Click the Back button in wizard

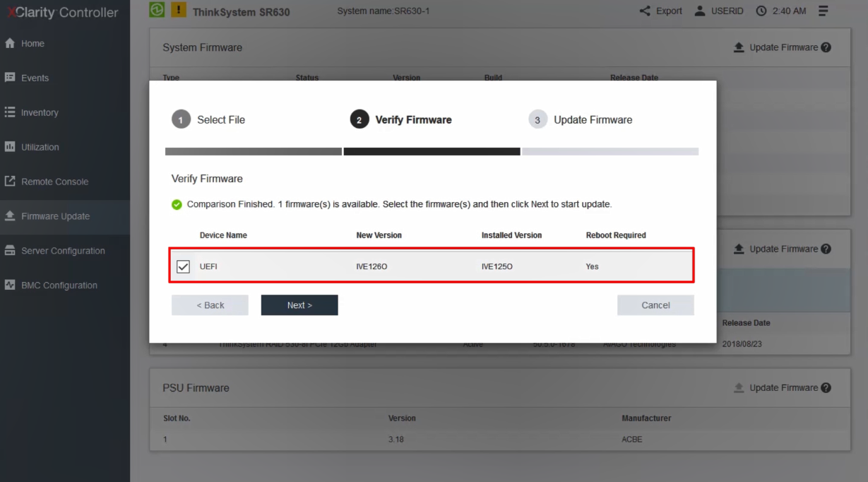tap(210, 305)
